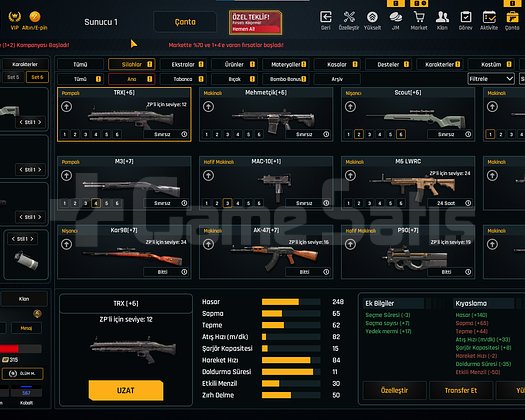
Task: Select the AK-47[+7] weapon card image
Action: [x=274, y=257]
